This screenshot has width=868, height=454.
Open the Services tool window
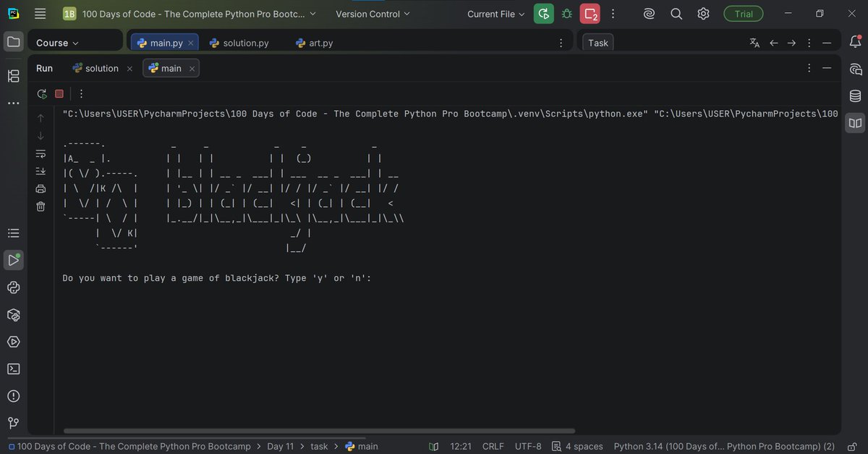pos(13,341)
